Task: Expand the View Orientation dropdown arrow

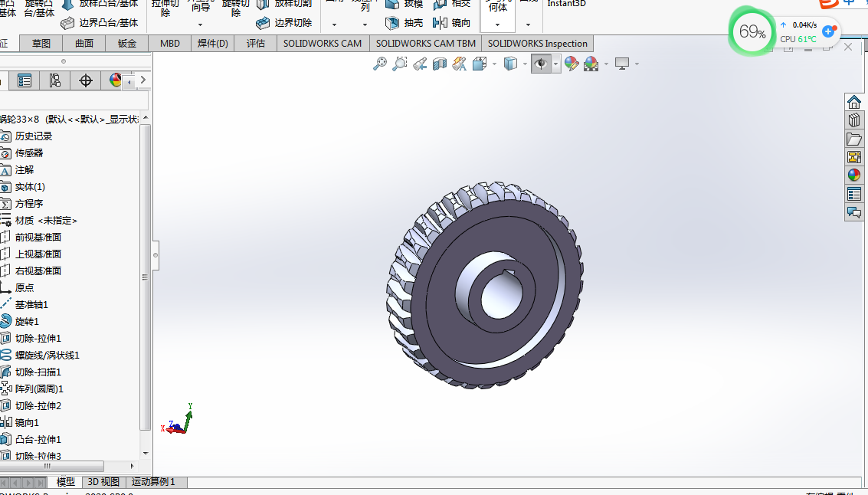Action: [x=494, y=64]
